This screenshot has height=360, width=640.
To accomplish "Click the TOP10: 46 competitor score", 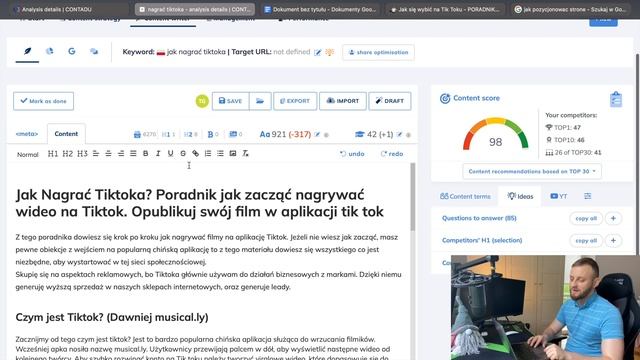I will 565,140.
